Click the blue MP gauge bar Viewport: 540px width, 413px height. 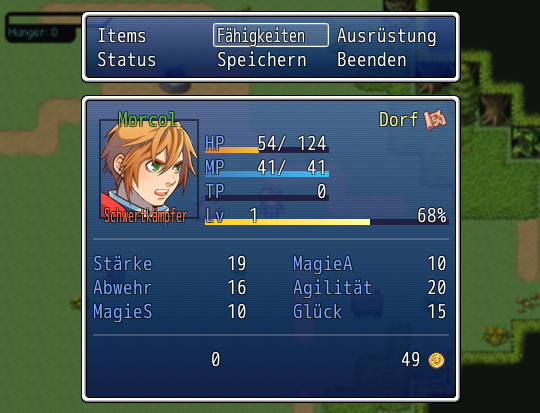[267, 174]
